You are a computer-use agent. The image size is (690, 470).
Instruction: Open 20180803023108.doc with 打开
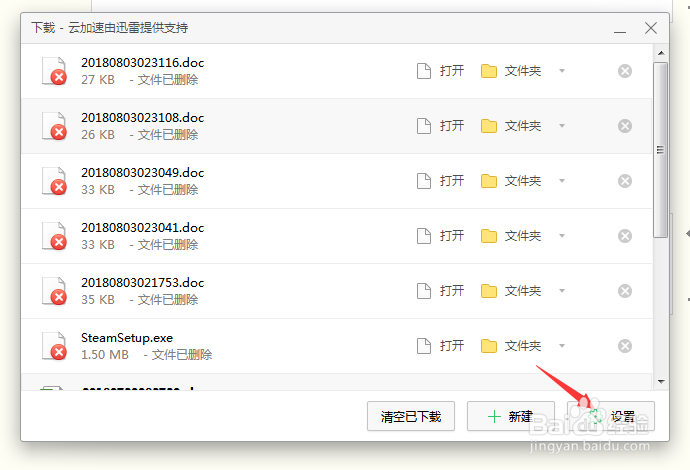[x=440, y=126]
